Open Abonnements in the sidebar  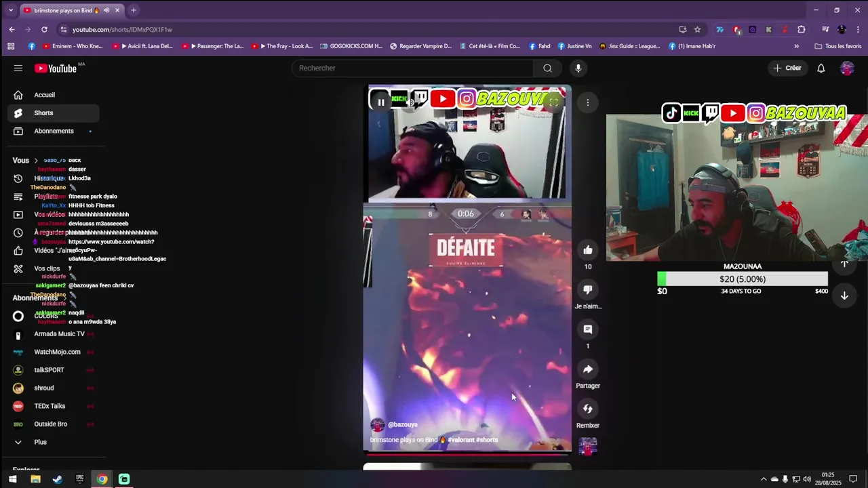54,131
